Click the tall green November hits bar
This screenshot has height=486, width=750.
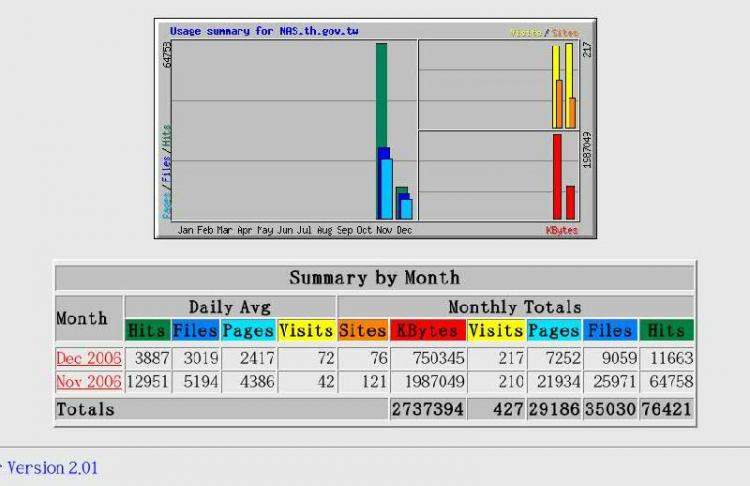tap(381, 95)
